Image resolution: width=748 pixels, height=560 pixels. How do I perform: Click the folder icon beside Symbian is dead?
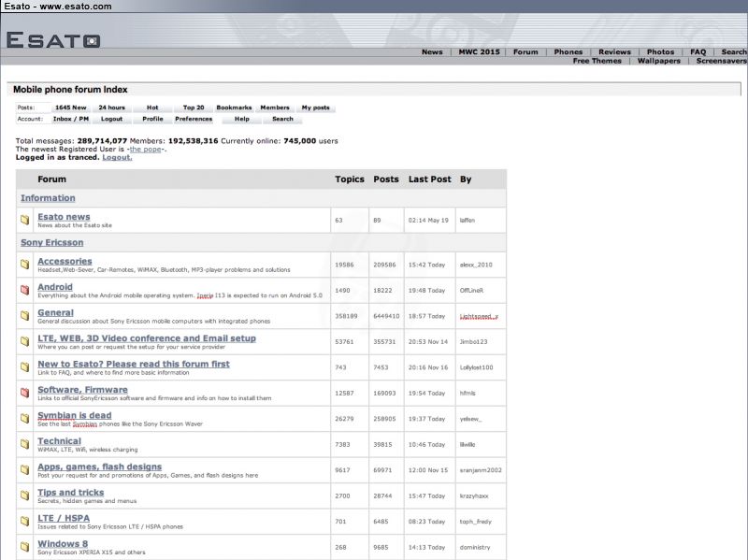pyautogui.click(x=25, y=419)
